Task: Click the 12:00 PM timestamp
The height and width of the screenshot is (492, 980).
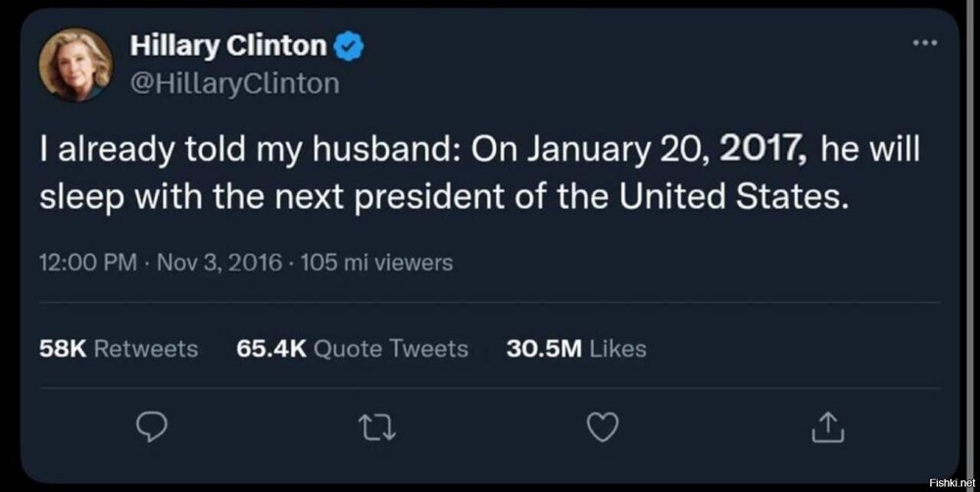Action: pyautogui.click(x=88, y=263)
